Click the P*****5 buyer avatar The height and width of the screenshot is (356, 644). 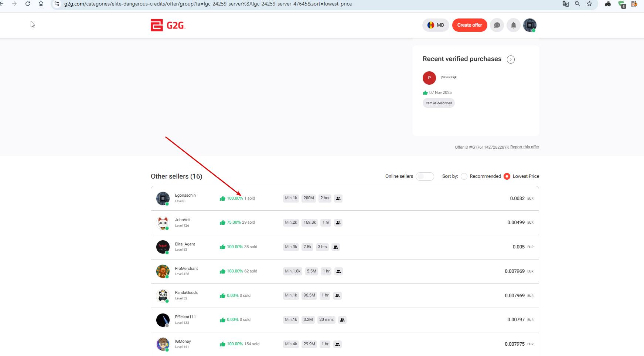tap(429, 78)
